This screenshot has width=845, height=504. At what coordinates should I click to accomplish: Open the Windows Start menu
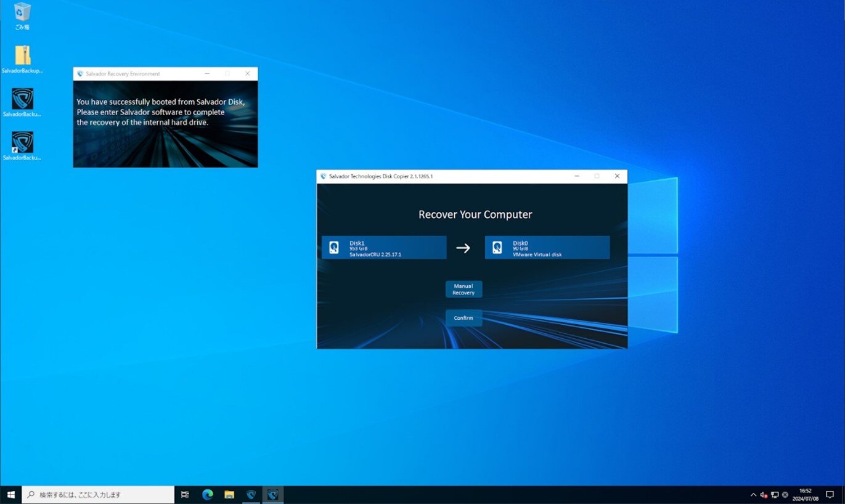point(10,495)
